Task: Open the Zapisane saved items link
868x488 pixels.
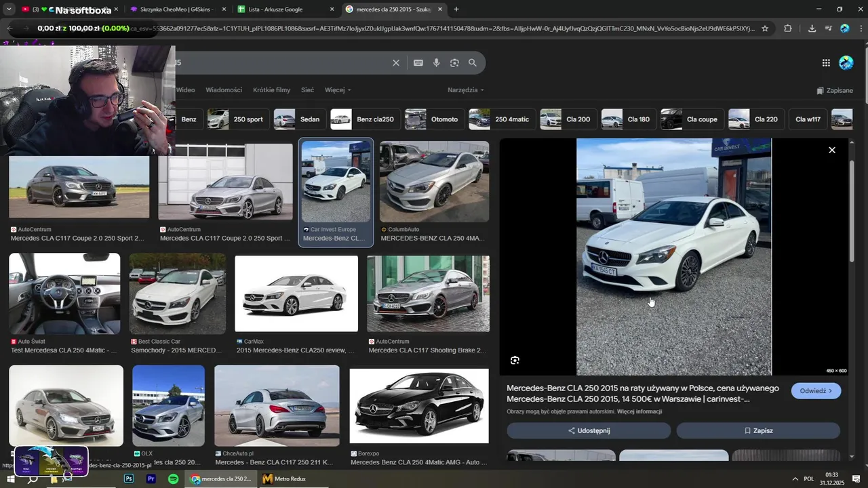Action: (x=835, y=90)
